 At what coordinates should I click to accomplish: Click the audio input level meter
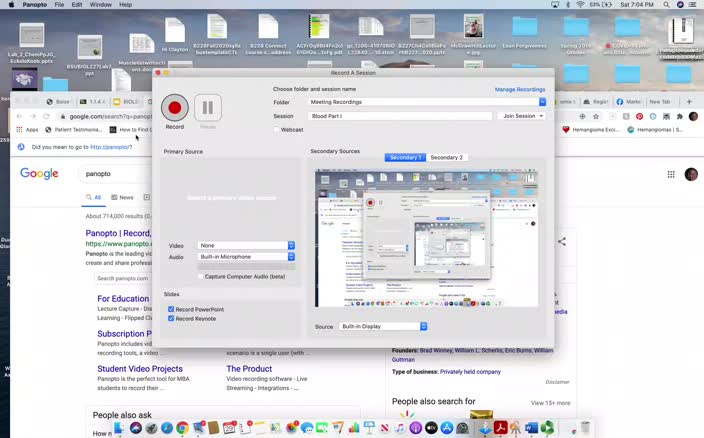point(246,267)
